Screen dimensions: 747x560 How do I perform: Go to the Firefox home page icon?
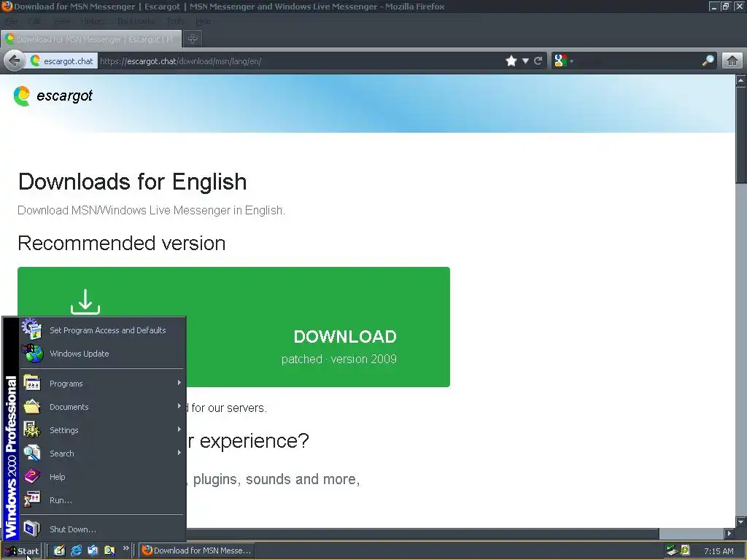click(732, 61)
